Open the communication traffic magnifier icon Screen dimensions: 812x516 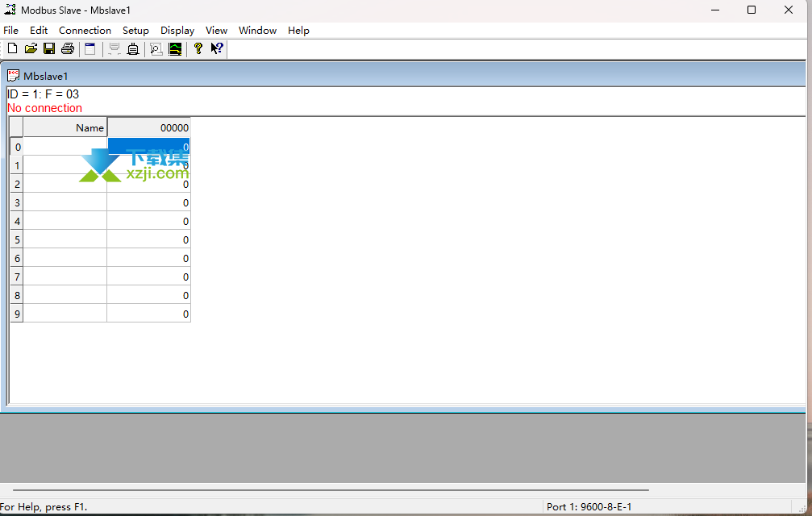[x=156, y=48]
